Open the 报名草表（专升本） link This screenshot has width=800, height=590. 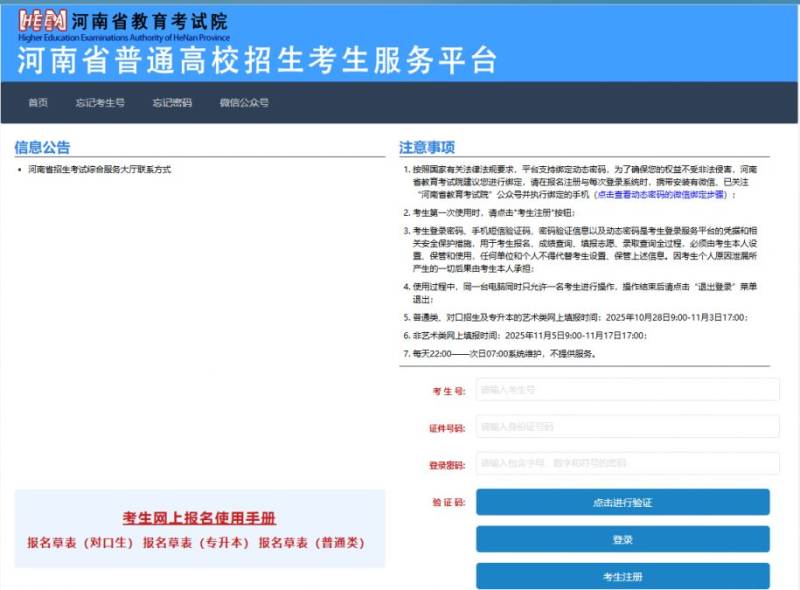click(196, 543)
